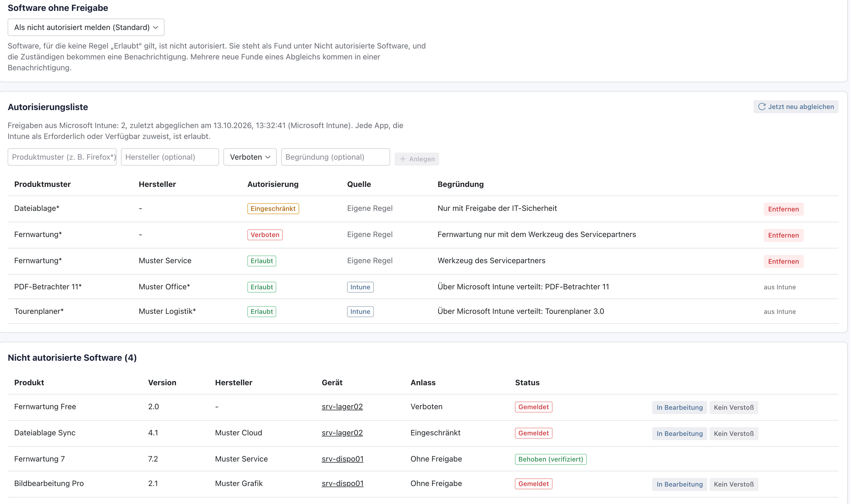Open the srv-lager02 link in the Fernwartung Free row
The height and width of the screenshot is (504, 850).
[342, 406]
